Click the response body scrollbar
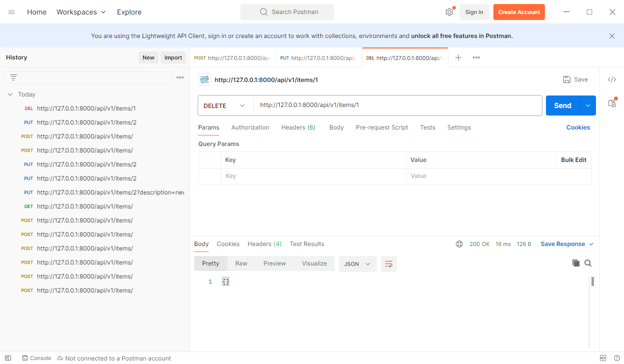Viewport: 624px width, 364px height. tap(592, 281)
